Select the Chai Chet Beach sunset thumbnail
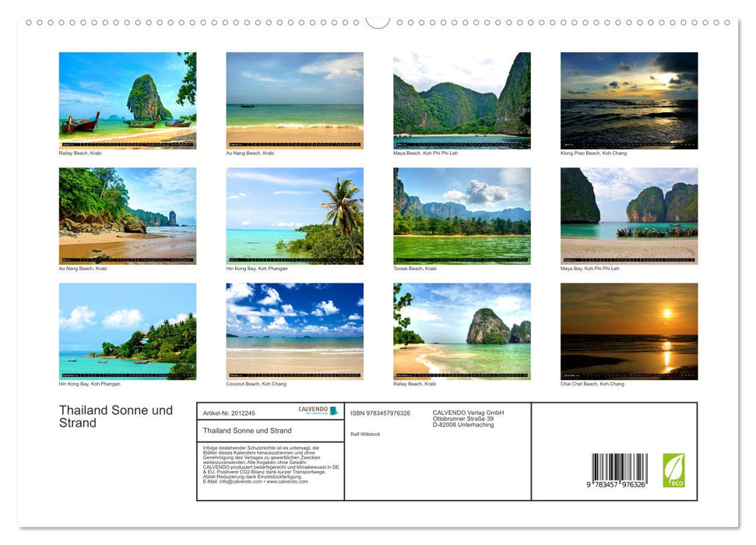 coord(628,331)
